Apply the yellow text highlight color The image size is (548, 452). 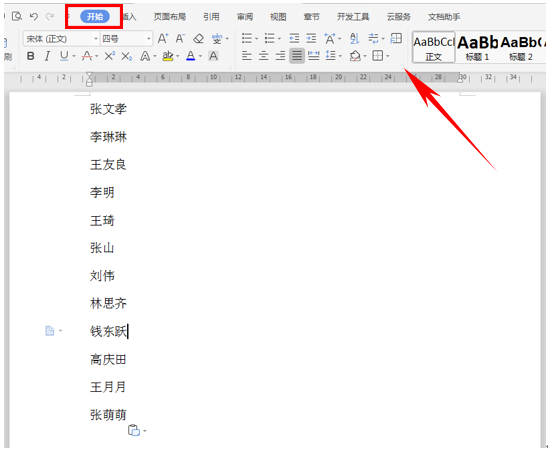[x=168, y=56]
